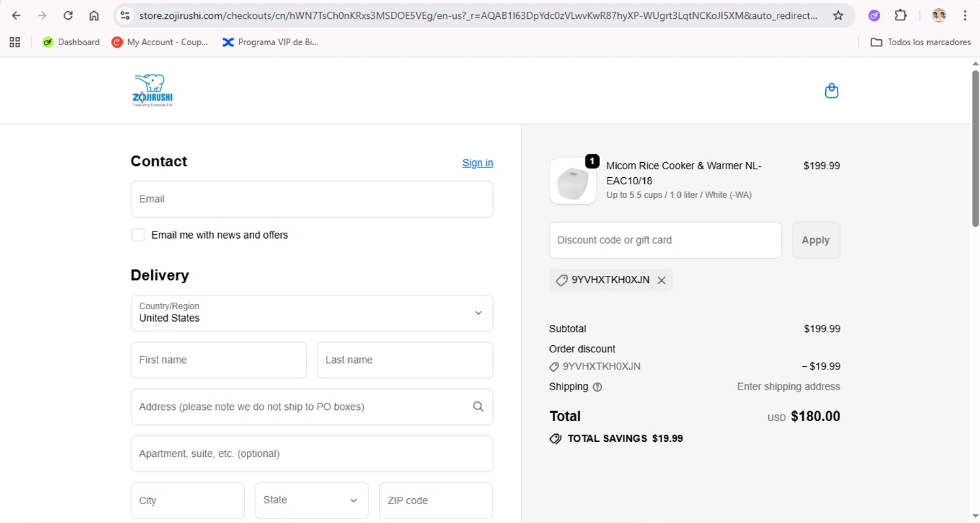Click the Apply discount button
The image size is (980, 523).
pos(816,240)
